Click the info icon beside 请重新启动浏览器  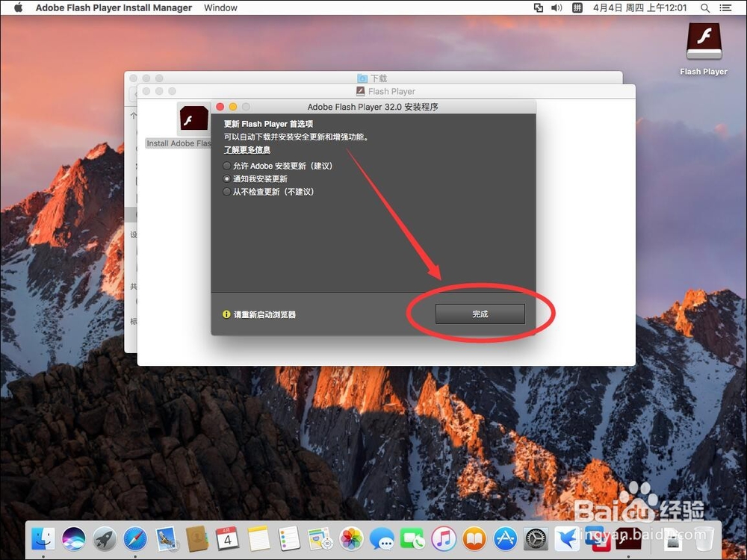tap(227, 314)
